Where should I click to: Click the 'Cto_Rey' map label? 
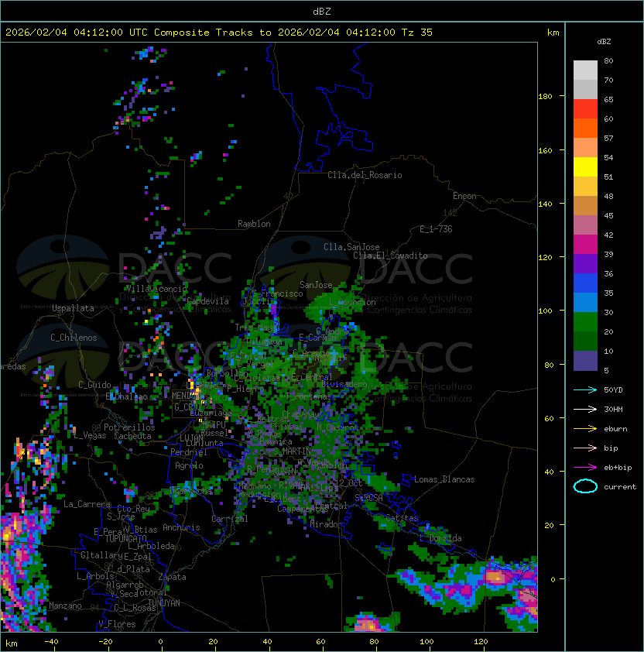pyautogui.click(x=133, y=509)
